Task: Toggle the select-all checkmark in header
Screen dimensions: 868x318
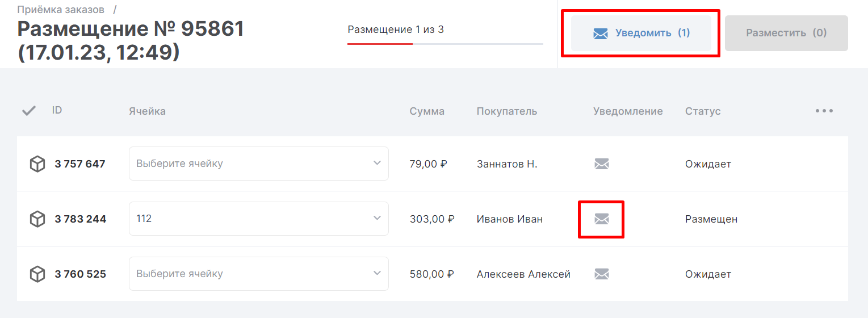Action: [x=28, y=111]
